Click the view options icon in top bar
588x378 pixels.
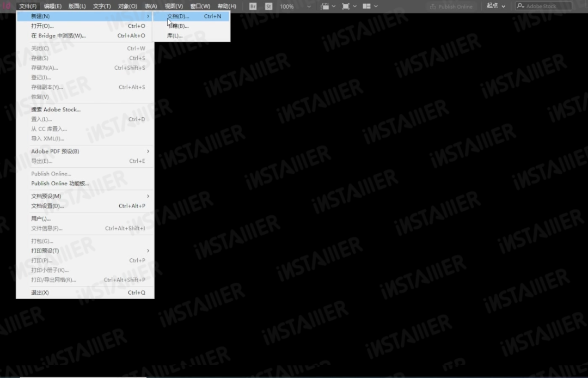tap(324, 7)
